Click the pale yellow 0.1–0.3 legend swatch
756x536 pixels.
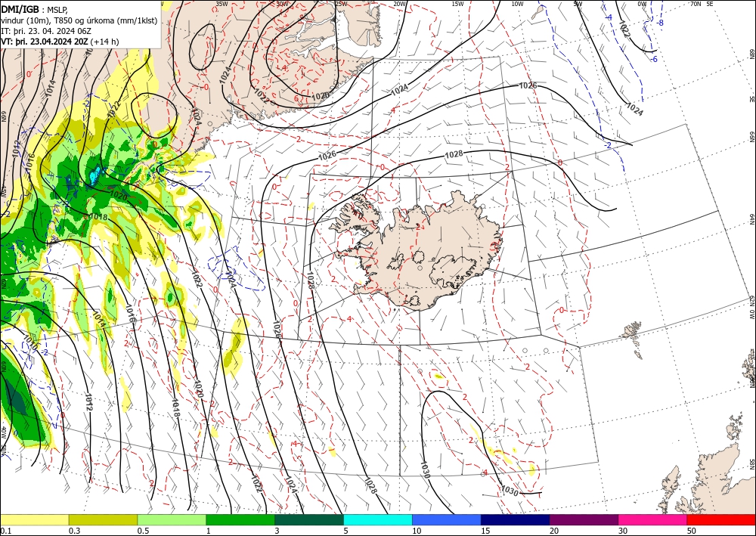tap(34, 519)
